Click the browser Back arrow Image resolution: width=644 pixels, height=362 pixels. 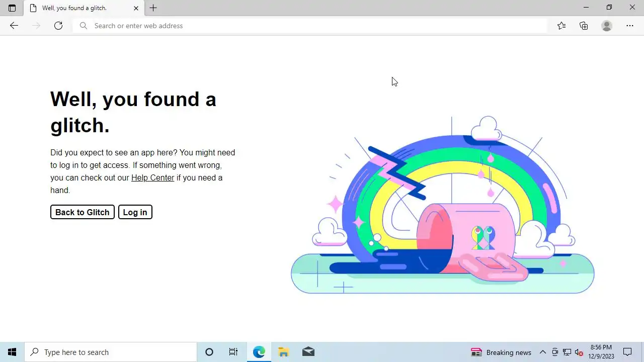click(14, 26)
